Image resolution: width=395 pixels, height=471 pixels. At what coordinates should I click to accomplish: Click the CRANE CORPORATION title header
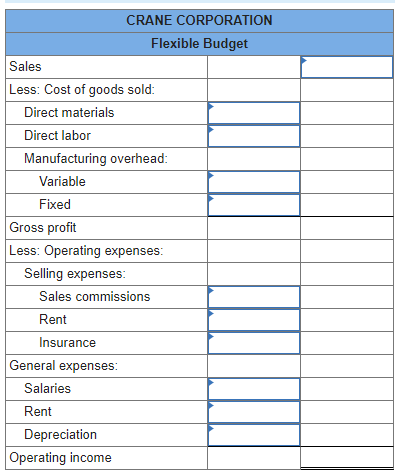tap(199, 21)
